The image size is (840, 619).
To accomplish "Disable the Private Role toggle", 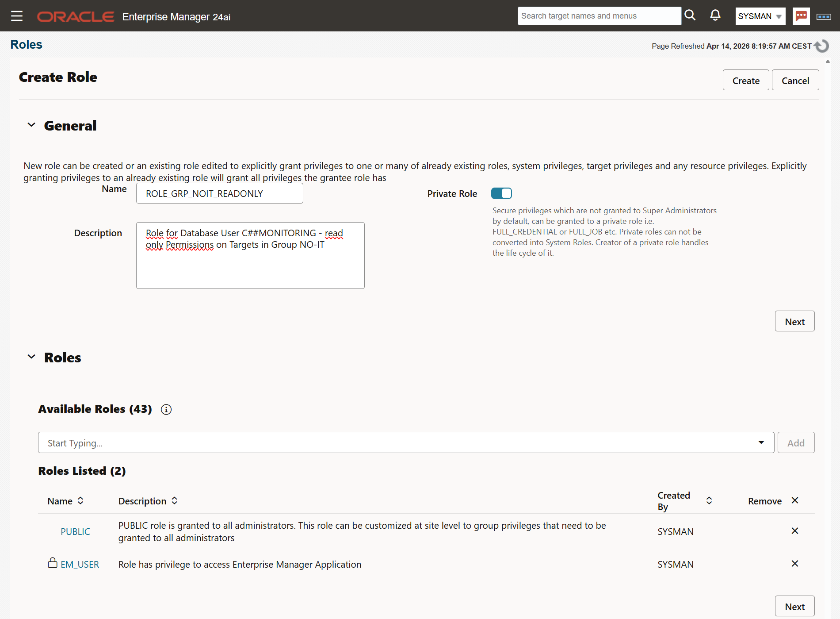I will coord(501,193).
